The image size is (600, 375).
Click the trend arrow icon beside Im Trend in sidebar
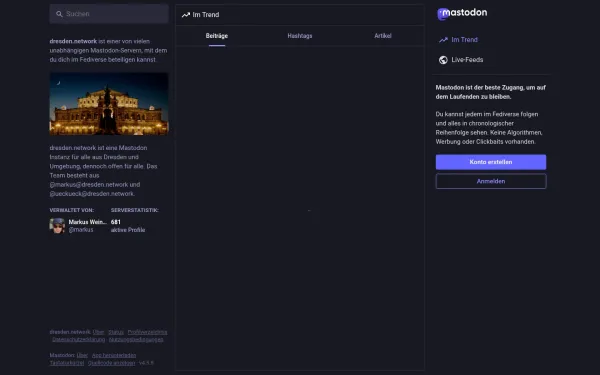point(443,40)
